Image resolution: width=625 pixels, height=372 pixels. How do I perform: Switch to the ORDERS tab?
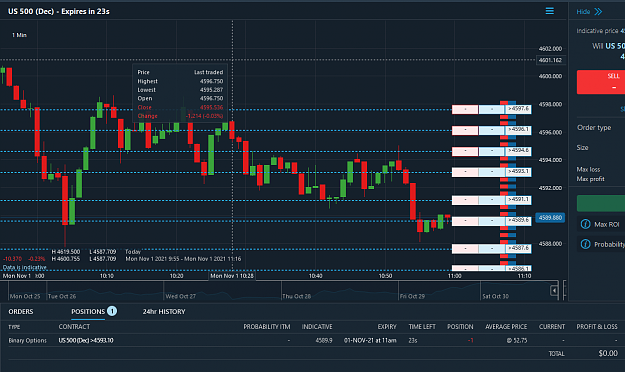point(21,311)
